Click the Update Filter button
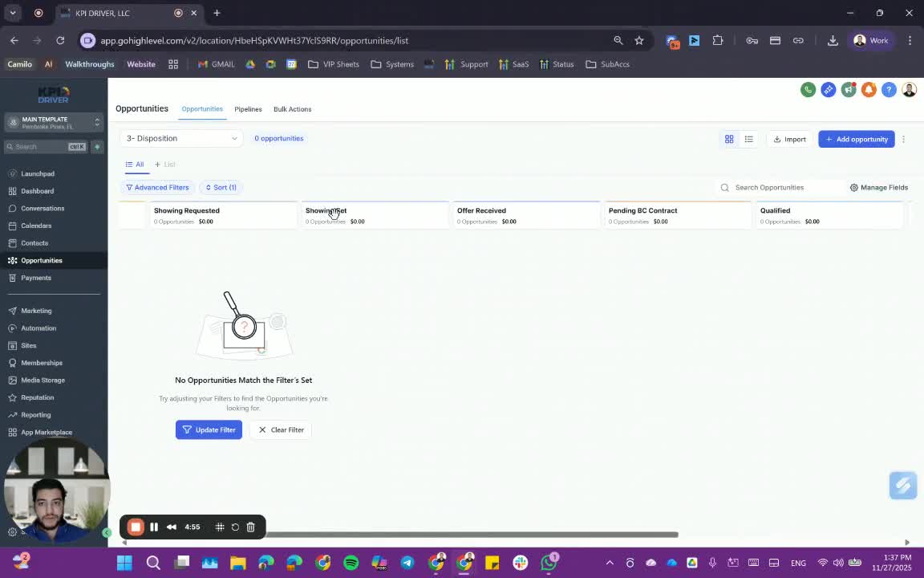This screenshot has height=578, width=924. pyautogui.click(x=209, y=430)
